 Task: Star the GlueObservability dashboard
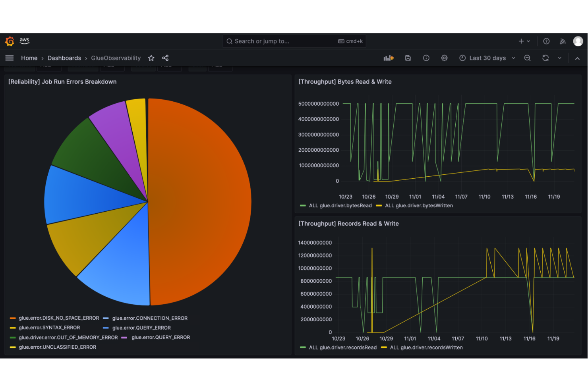(151, 58)
